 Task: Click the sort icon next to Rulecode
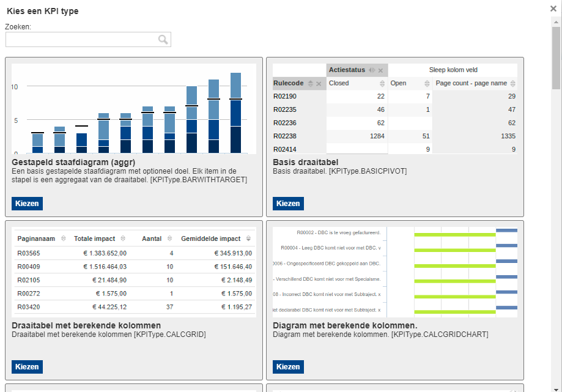[x=310, y=84]
